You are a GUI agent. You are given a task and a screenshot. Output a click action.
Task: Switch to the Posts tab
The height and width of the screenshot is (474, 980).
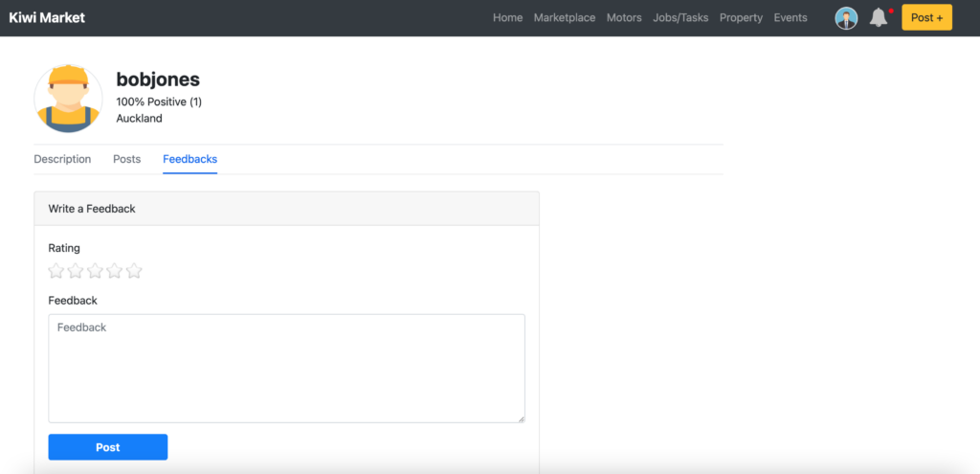pos(127,159)
